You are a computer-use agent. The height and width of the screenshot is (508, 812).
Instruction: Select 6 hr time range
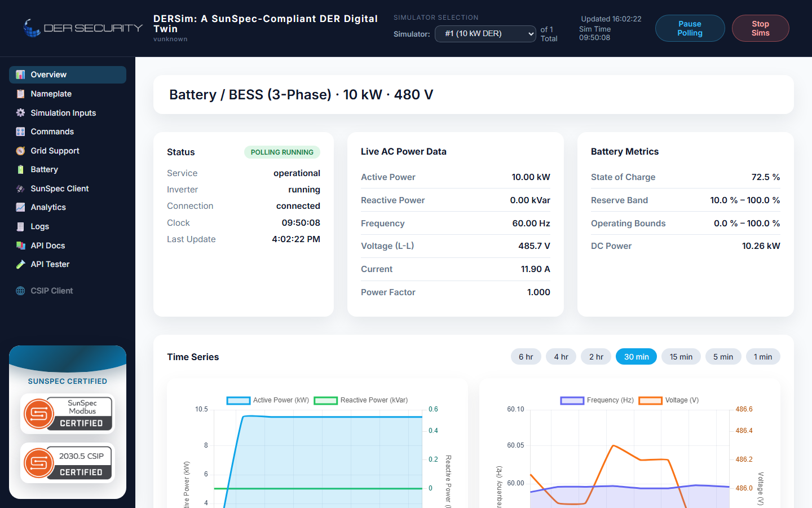(x=526, y=357)
